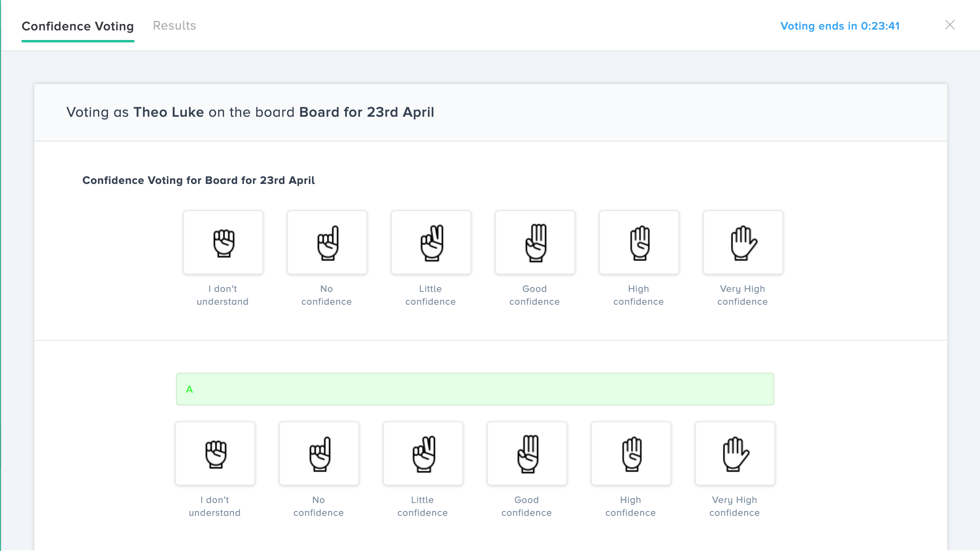The width and height of the screenshot is (980, 551).
Task: Vote Very High confidence for item A
Action: pyautogui.click(x=735, y=453)
